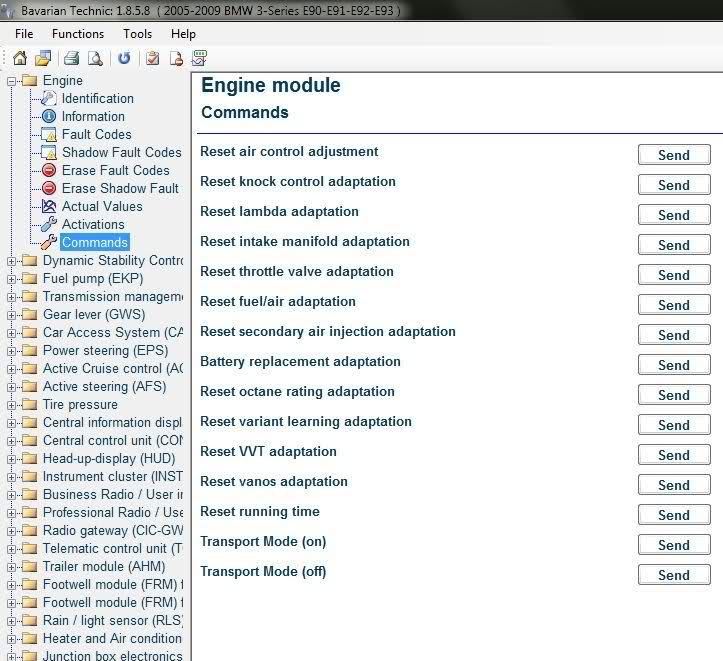The image size is (723, 661).
Task: Send Reset fuel/air adaptation command
Action: pos(674,305)
